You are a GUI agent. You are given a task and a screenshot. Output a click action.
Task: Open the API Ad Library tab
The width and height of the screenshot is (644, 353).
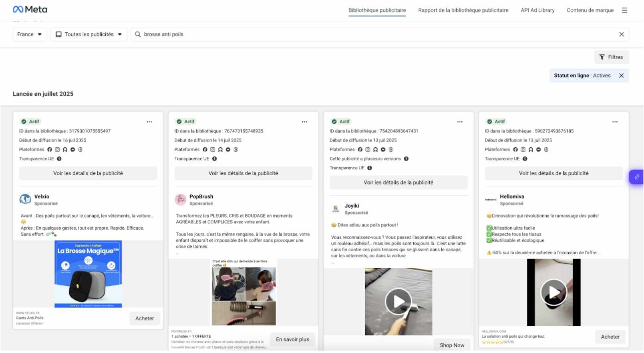(537, 10)
